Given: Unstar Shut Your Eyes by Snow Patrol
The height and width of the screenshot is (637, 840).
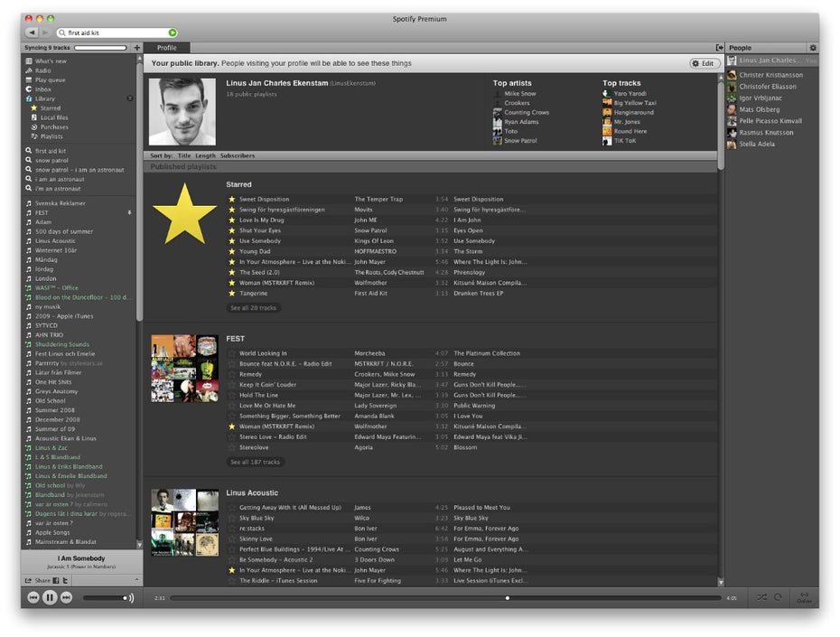Looking at the screenshot, I should pos(232,231).
